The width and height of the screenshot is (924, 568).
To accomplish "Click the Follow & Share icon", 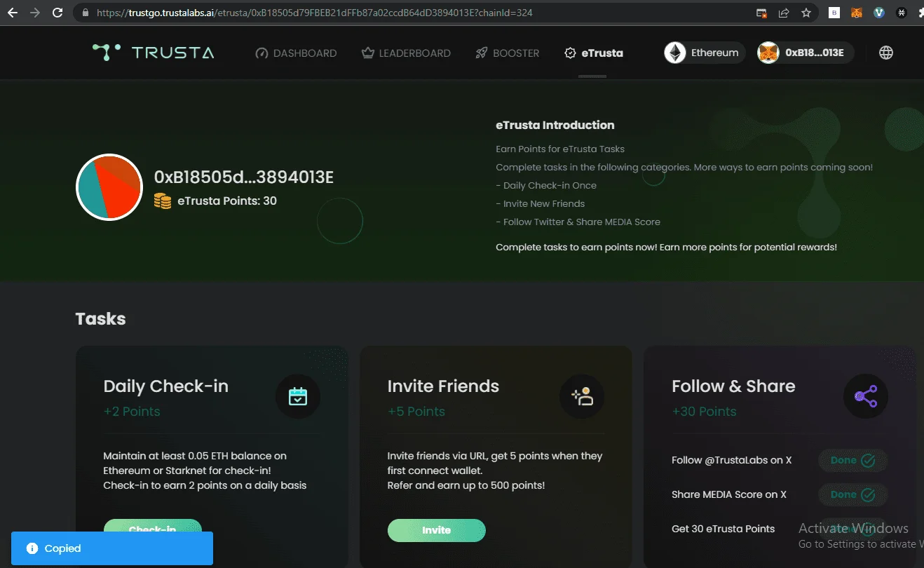I will (866, 397).
